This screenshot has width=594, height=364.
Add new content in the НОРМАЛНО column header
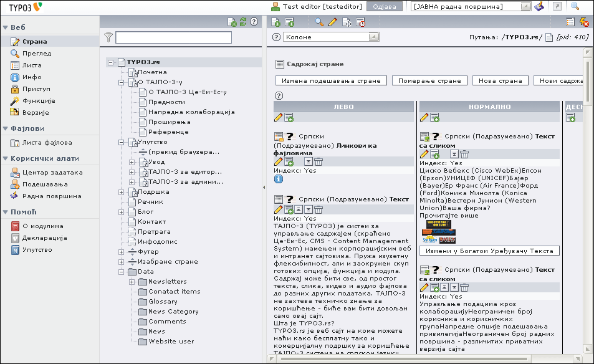[434, 117]
